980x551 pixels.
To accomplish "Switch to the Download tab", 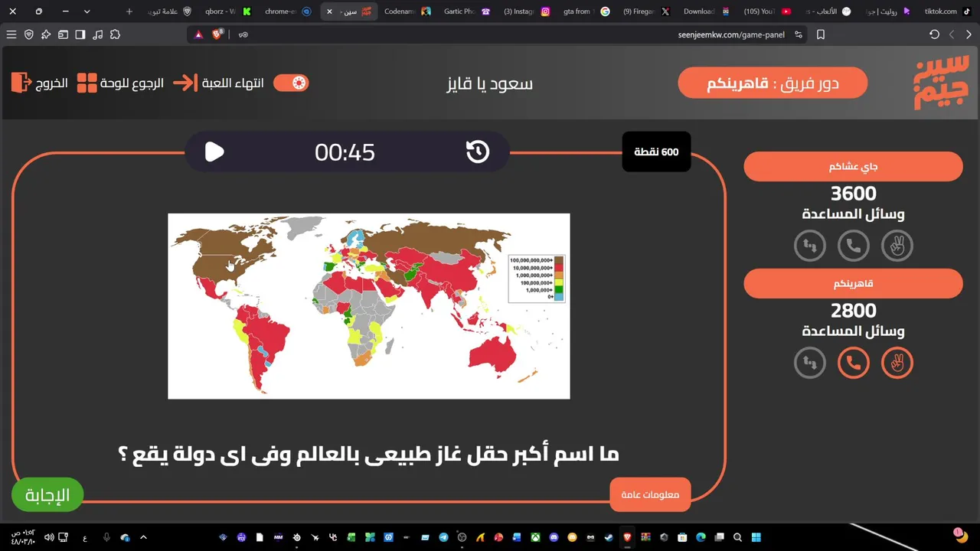I will tap(706, 11).
